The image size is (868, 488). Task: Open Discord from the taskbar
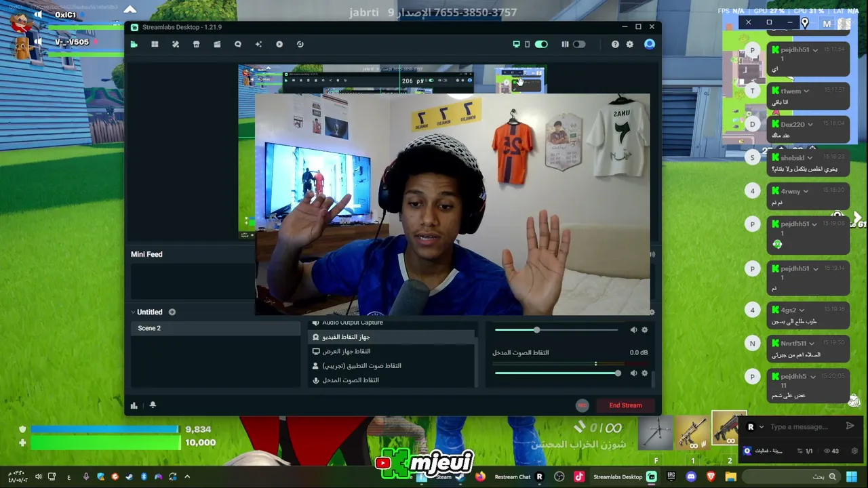tap(691, 476)
